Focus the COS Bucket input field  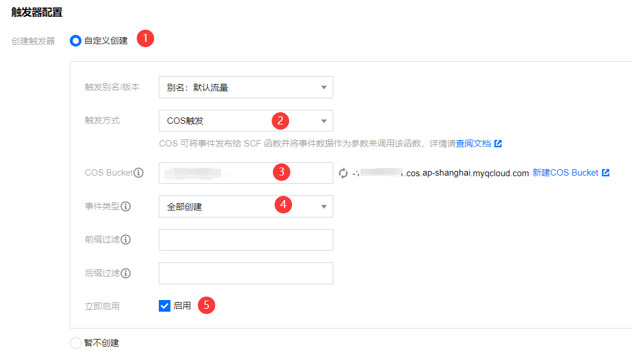[x=246, y=173]
